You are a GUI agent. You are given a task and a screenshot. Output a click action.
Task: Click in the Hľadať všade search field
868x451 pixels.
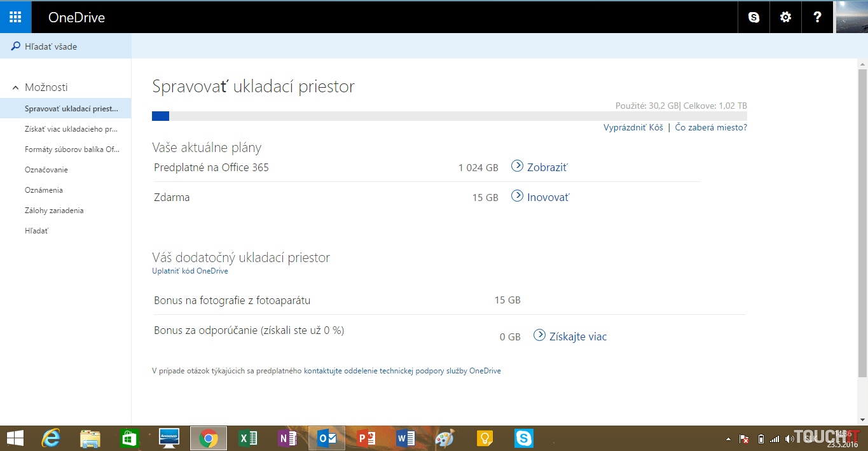coord(65,46)
